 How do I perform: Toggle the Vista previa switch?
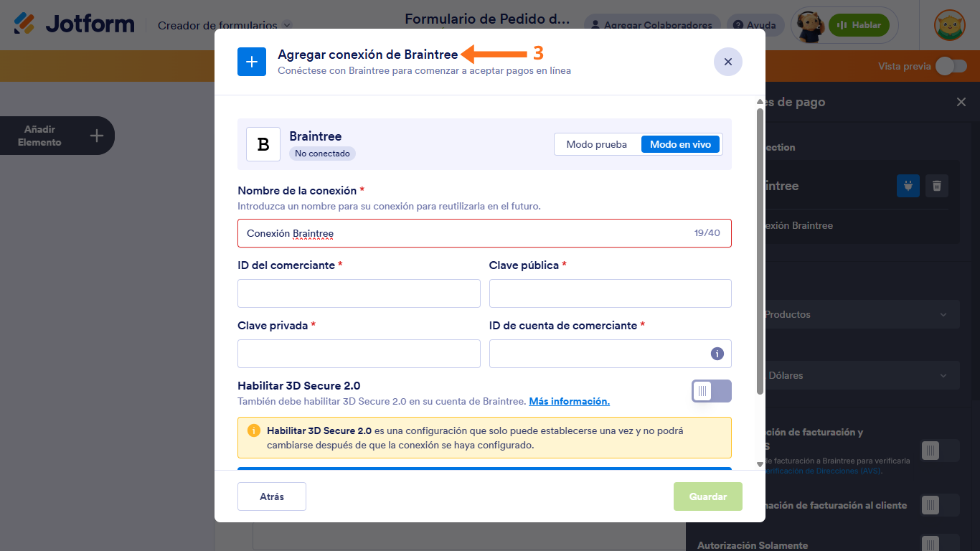coord(951,66)
